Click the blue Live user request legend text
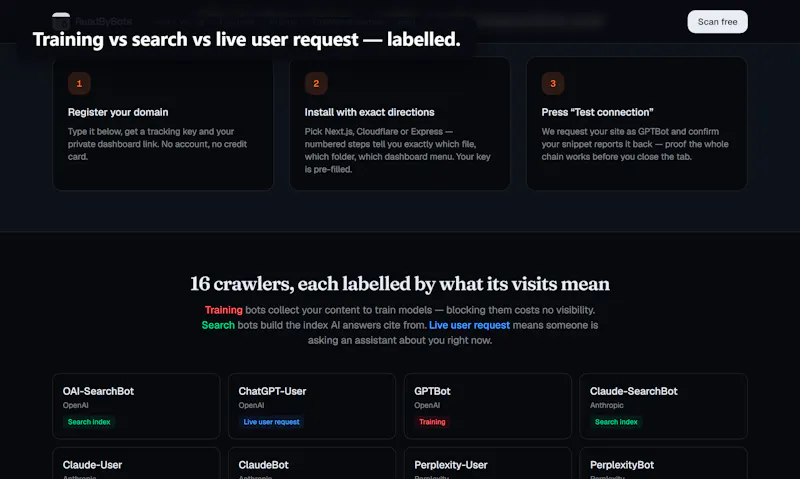The height and width of the screenshot is (479, 800). [469, 325]
